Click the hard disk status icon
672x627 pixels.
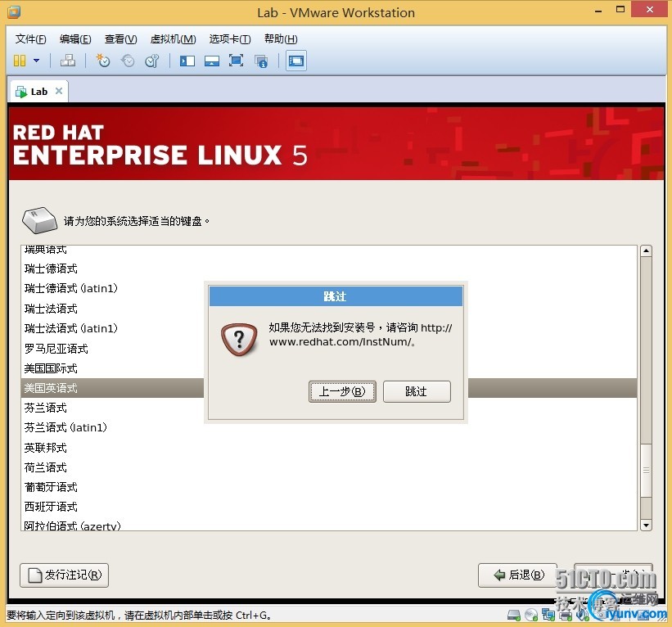[514, 615]
